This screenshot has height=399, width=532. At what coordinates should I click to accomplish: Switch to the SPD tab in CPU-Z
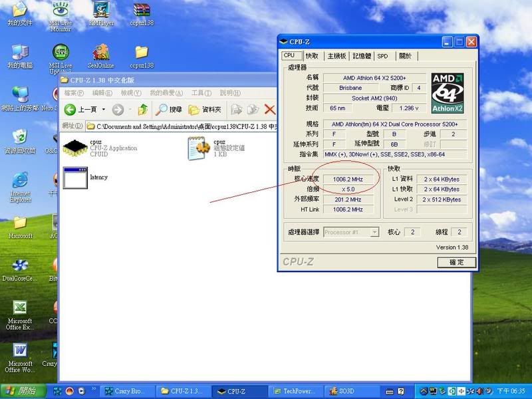click(x=382, y=57)
